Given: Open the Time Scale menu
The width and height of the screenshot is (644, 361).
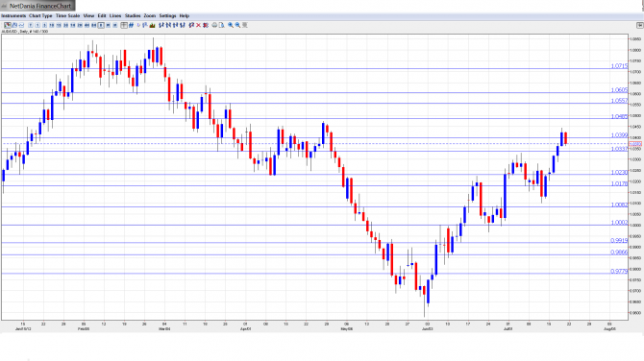Looking at the screenshot, I should click(68, 16).
